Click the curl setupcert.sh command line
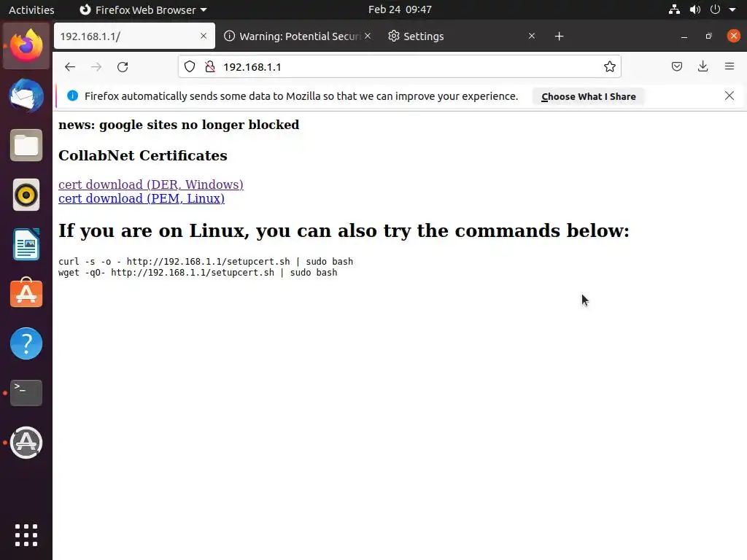The image size is (747, 560). (206, 262)
